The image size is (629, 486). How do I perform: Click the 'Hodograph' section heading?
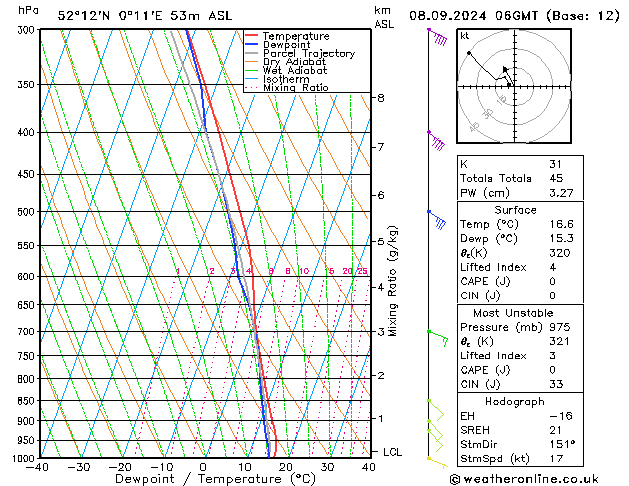point(515,401)
